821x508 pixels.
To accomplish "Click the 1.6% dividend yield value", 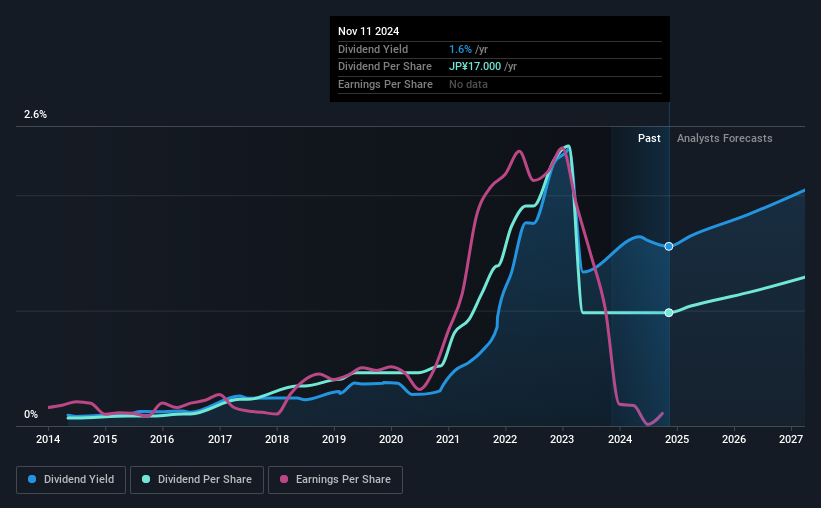I will pyautogui.click(x=460, y=49).
